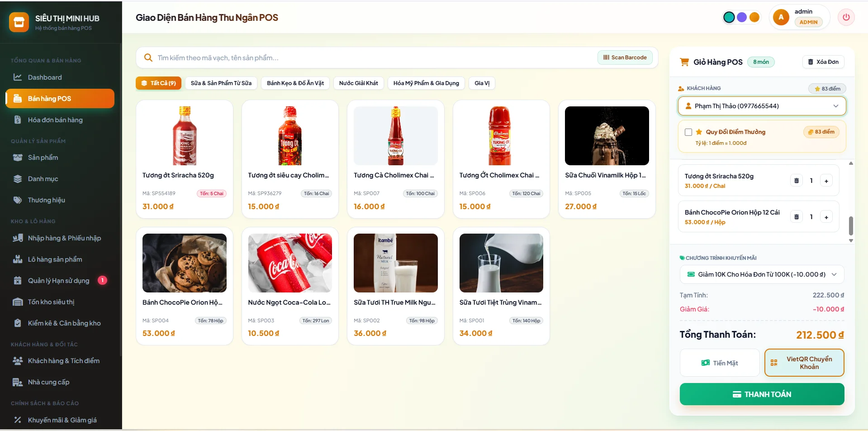Add Tương ớt Sriracha 520g product image
Viewport: 868px width, 431px height.
185,136
